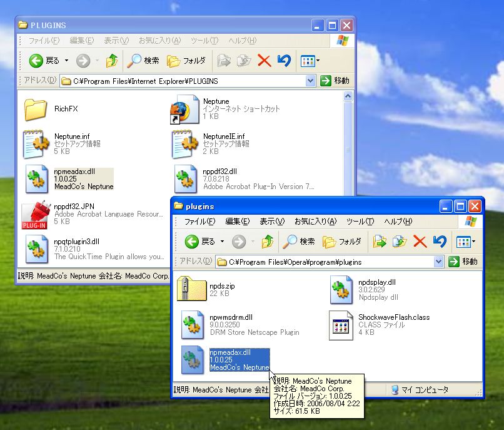Click red Delete X in Opera plugins toolbar
The image size is (504, 430).
coord(420,242)
